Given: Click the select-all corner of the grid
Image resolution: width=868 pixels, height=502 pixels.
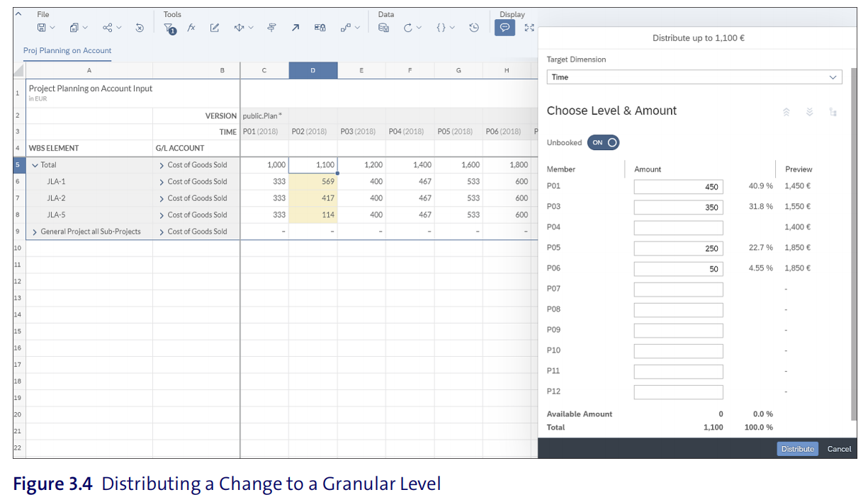Looking at the screenshot, I should [18, 70].
